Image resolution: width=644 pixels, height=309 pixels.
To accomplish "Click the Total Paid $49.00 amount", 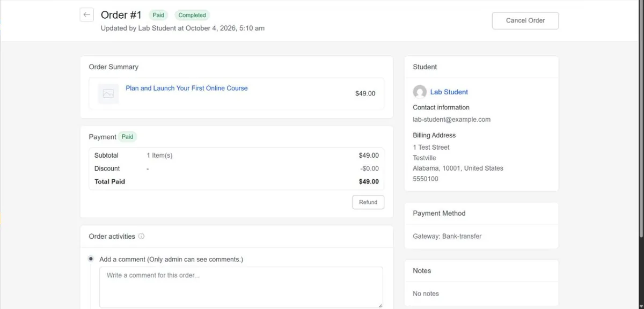I will tap(369, 181).
